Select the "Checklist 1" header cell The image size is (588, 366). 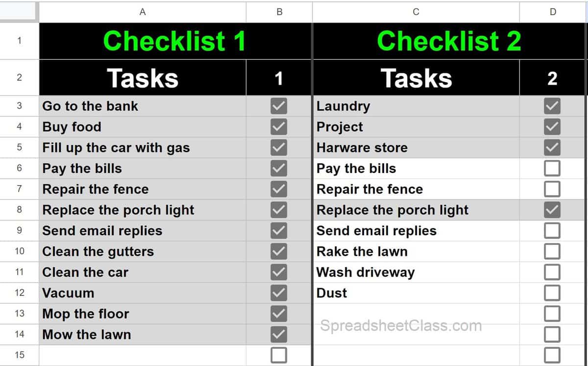point(174,41)
